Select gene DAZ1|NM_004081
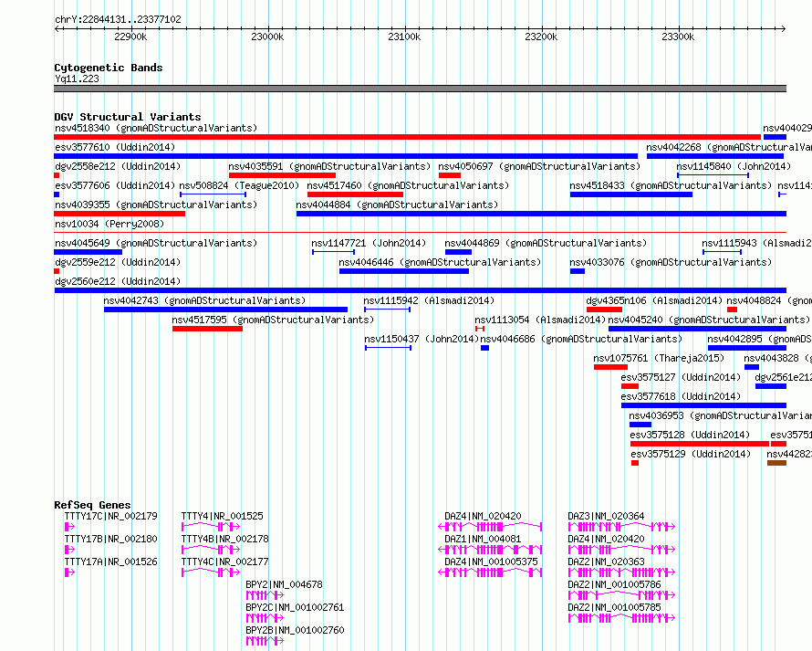The height and width of the screenshot is (651, 812). (x=483, y=539)
